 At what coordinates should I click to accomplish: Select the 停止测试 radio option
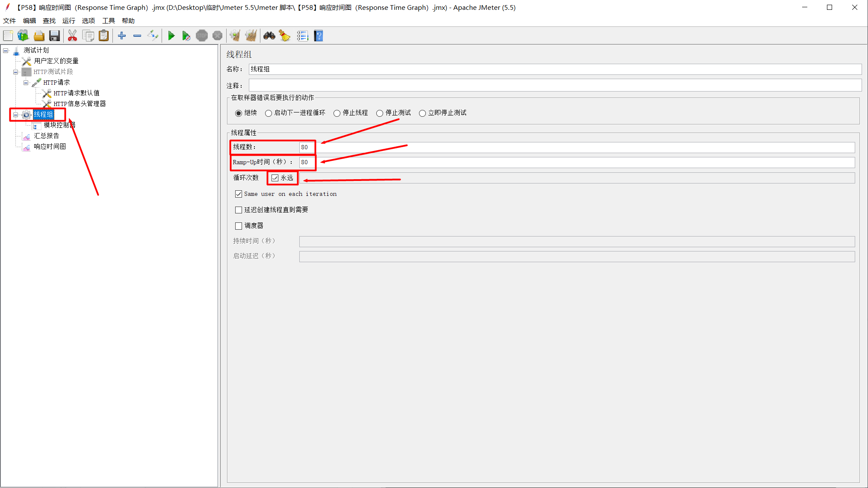pyautogui.click(x=380, y=113)
